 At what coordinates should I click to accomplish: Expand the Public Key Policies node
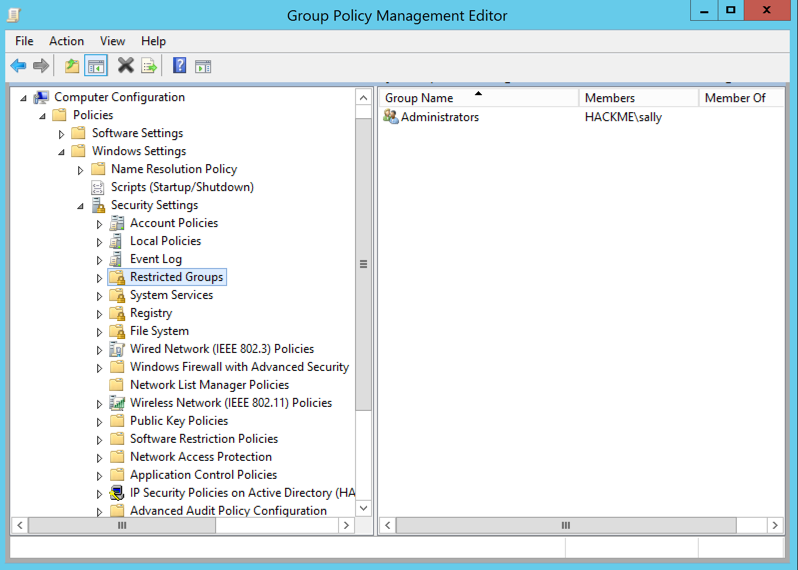tap(99, 422)
